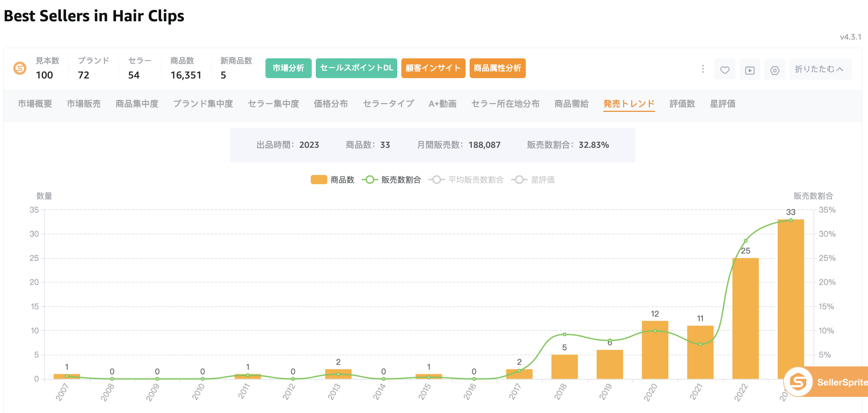Switch to 市場販売 tab

point(84,104)
